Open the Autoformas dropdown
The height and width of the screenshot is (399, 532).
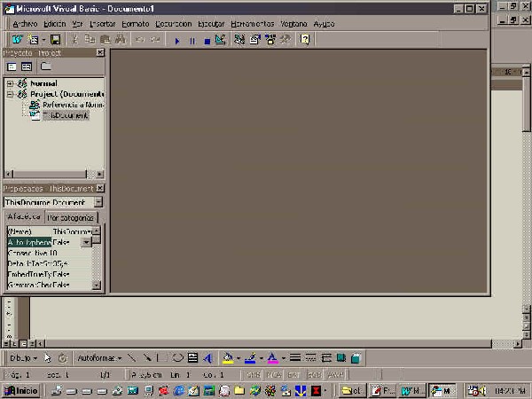pos(99,358)
